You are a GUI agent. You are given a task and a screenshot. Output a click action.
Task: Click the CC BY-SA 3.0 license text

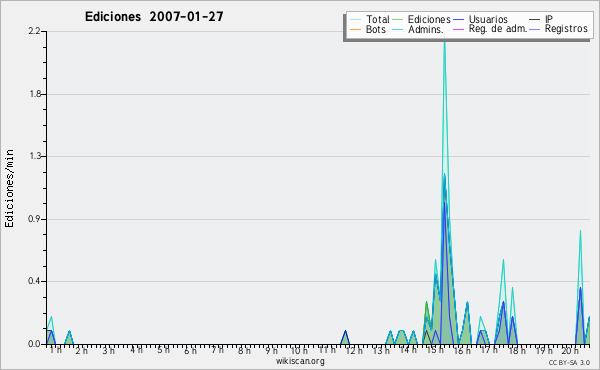pyautogui.click(x=569, y=362)
